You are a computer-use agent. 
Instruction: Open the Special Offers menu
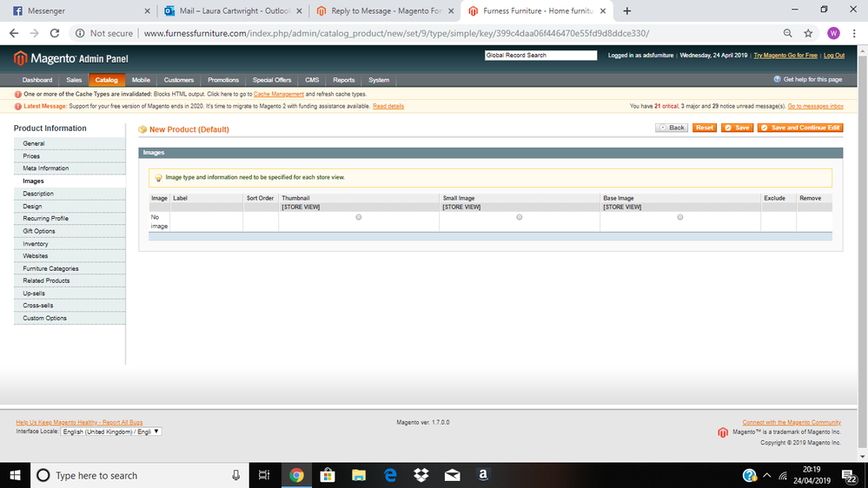point(272,80)
